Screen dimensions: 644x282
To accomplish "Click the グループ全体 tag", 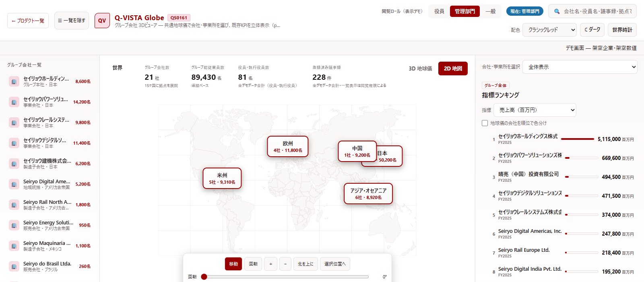I will [x=496, y=85].
